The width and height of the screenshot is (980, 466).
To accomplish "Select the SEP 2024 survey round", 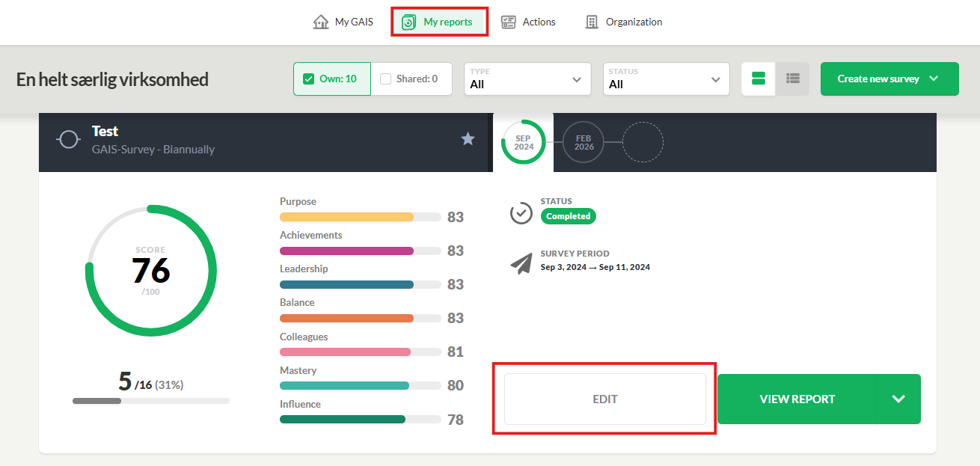I will (524, 142).
